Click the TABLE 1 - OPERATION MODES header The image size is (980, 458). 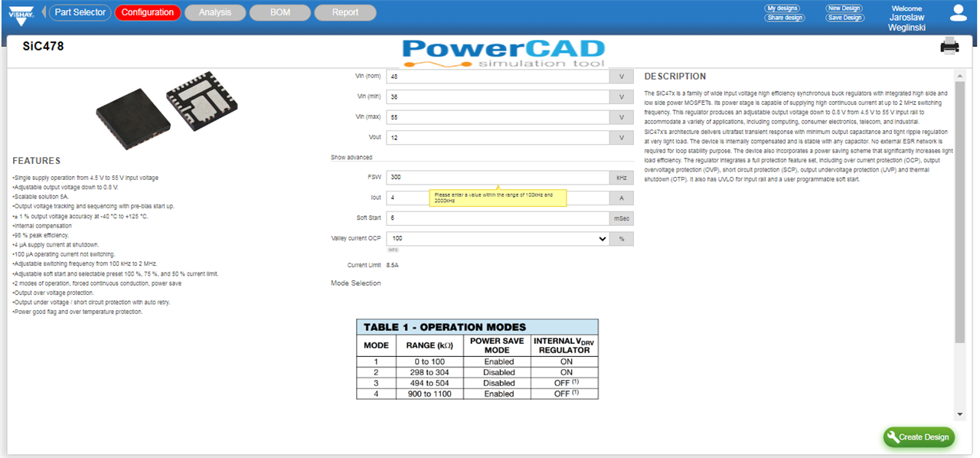[x=478, y=327]
